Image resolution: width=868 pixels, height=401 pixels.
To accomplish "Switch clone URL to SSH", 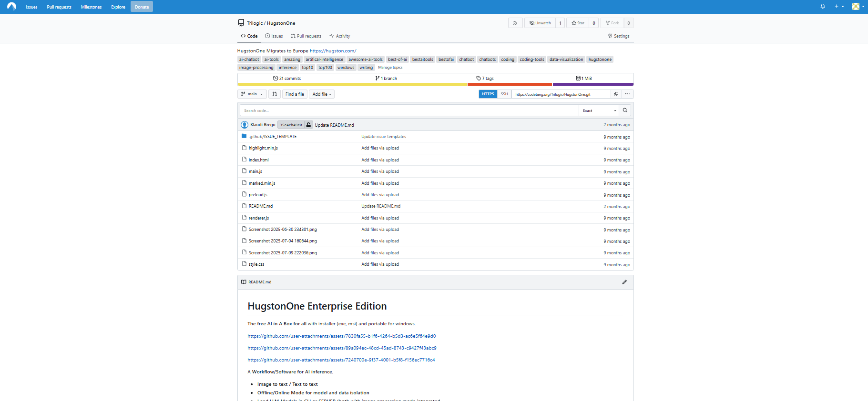I will 504,94.
